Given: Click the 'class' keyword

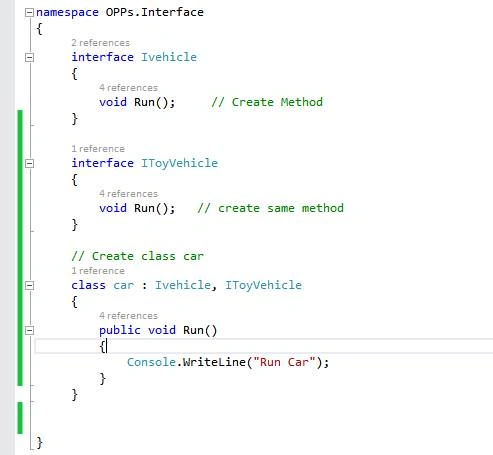Looking at the screenshot, I should [88, 285].
